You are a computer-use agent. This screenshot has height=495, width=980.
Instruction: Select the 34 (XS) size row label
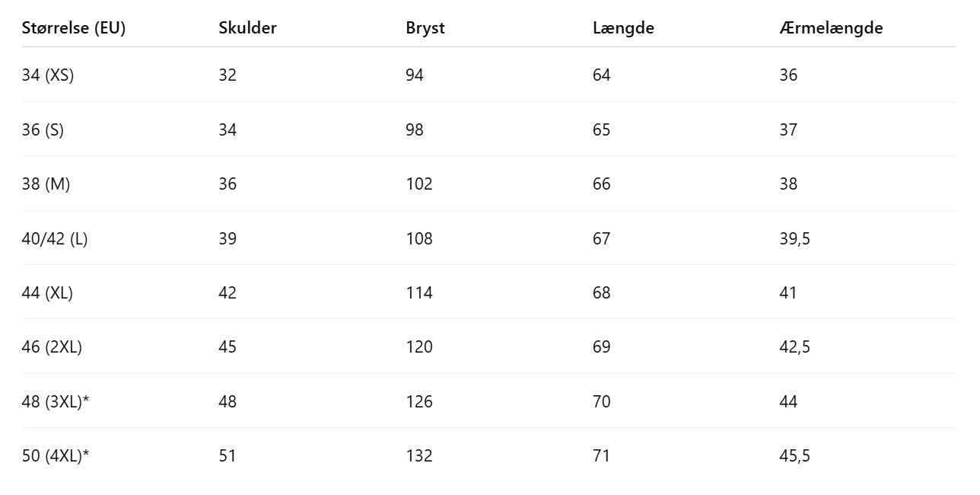48,75
